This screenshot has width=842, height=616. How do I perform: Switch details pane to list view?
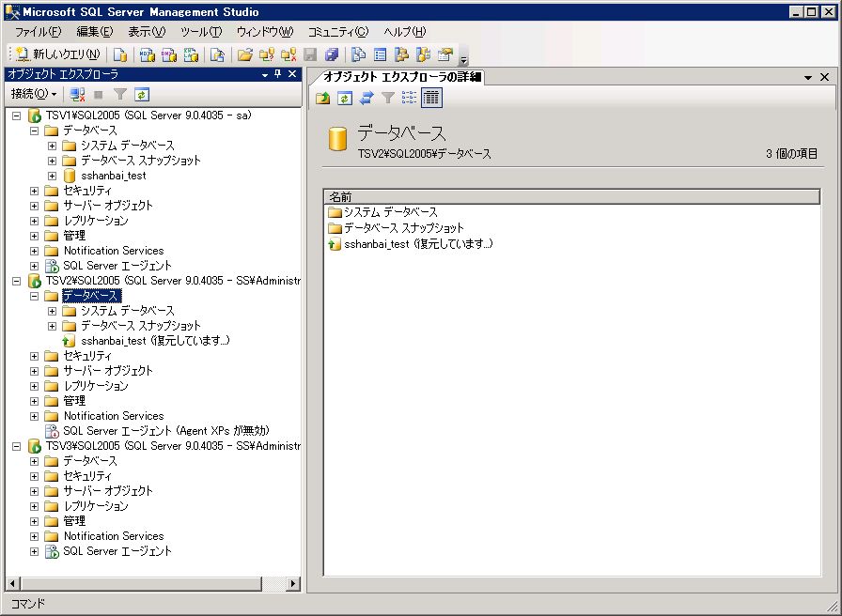[409, 98]
